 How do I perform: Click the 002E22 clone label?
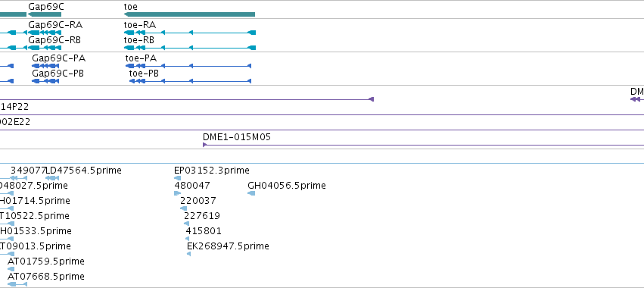coord(15,122)
